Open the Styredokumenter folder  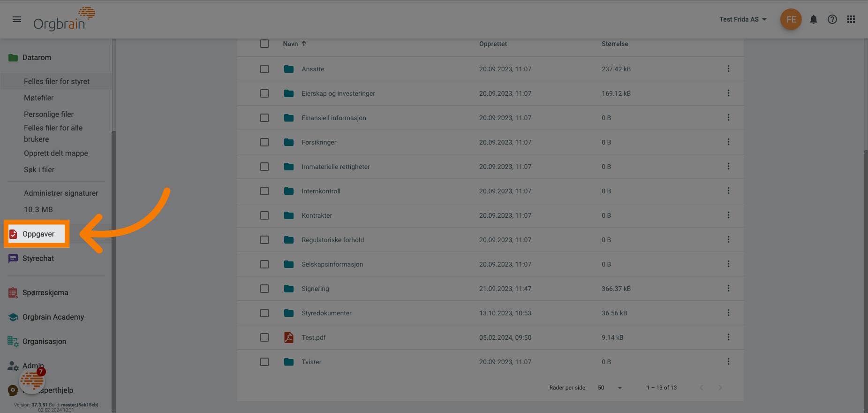point(326,313)
